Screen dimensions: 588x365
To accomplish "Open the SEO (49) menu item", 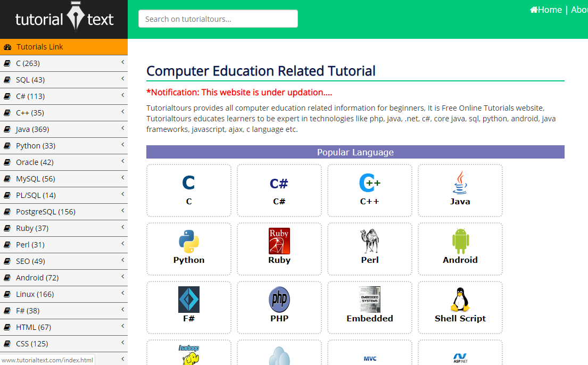I will [64, 261].
